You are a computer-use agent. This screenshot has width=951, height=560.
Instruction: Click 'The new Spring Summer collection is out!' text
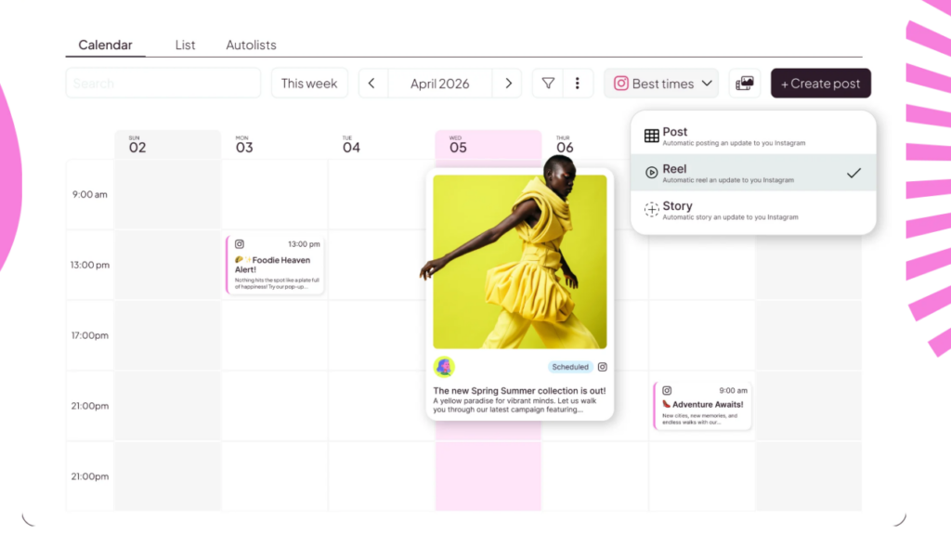[519, 391]
